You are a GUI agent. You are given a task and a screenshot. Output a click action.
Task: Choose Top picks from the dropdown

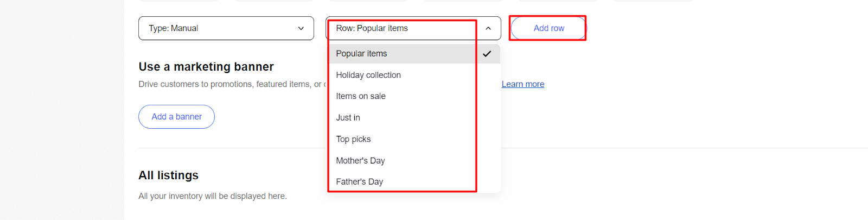(353, 139)
